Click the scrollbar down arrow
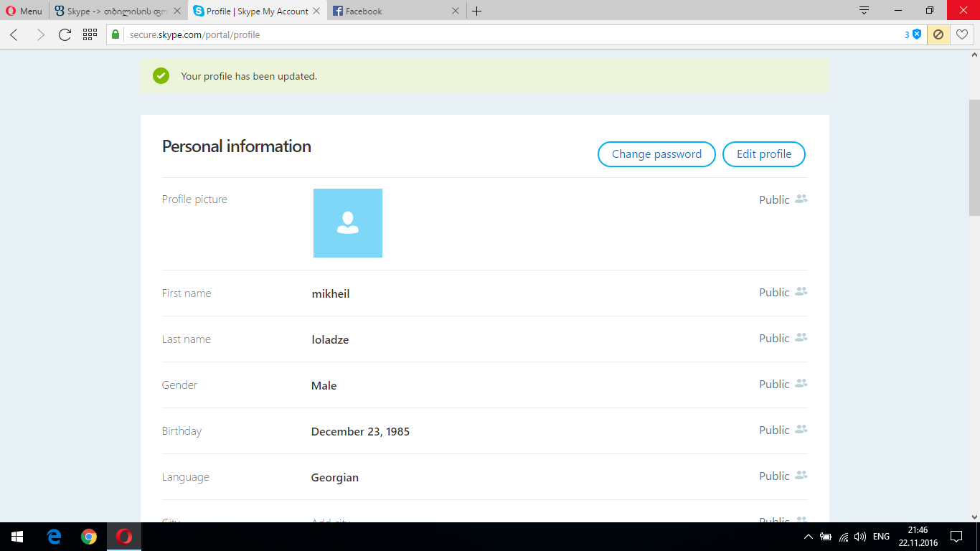 click(974, 517)
